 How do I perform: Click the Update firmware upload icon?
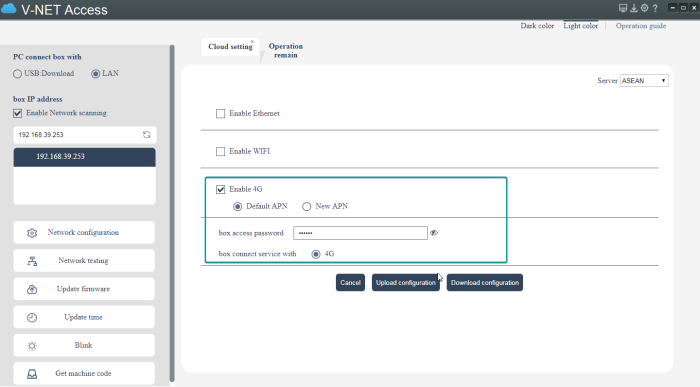coord(32,289)
